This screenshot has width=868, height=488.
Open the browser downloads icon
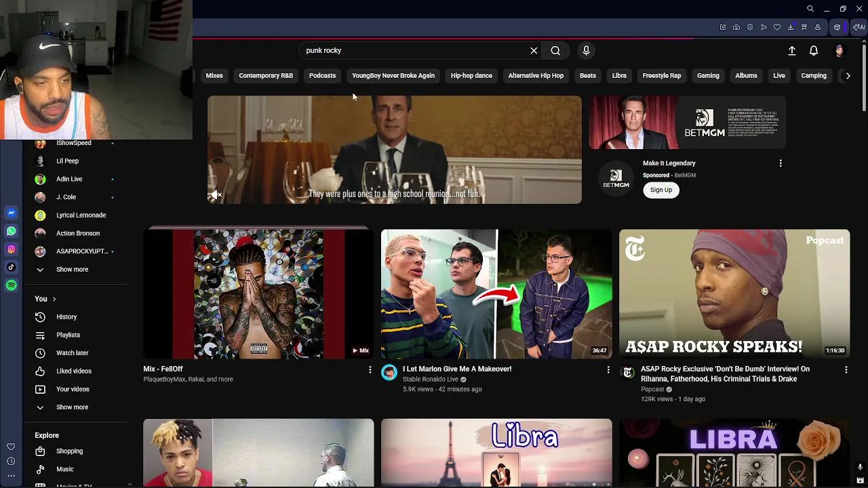[791, 27]
